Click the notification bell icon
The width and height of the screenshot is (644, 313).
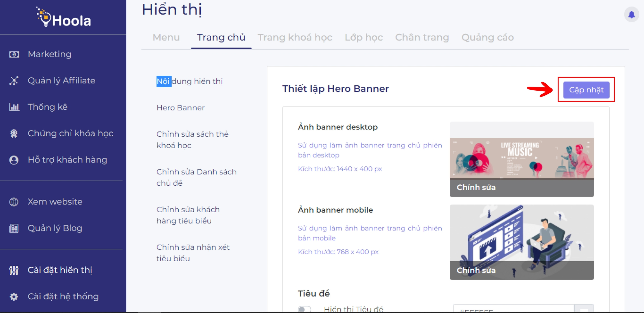(631, 15)
